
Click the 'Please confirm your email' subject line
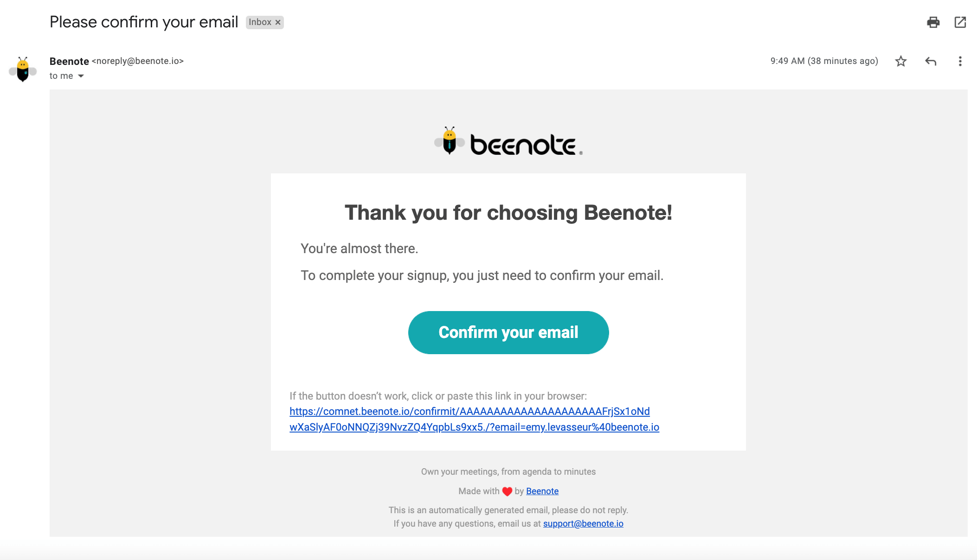144,22
